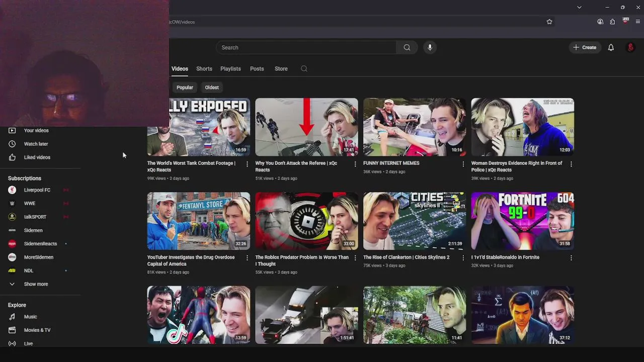
Task: Play Fortnite 99-0 thumbnail video
Action: point(523,221)
